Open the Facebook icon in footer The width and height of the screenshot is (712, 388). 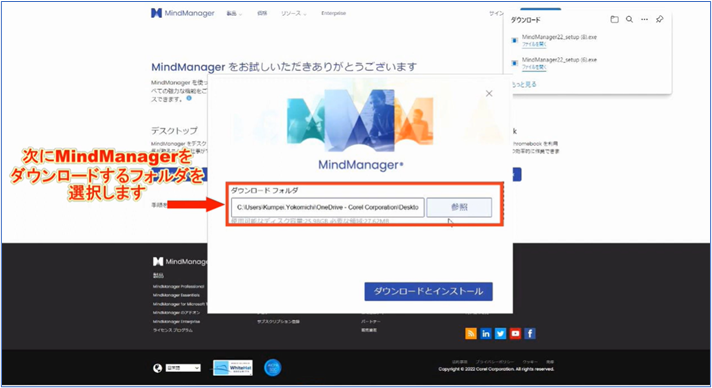click(530, 333)
